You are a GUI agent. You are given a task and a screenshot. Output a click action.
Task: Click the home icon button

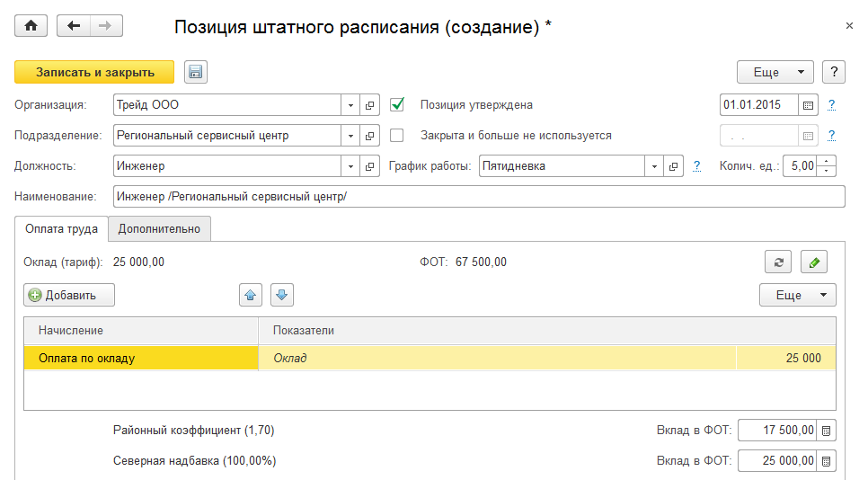pos(31,25)
